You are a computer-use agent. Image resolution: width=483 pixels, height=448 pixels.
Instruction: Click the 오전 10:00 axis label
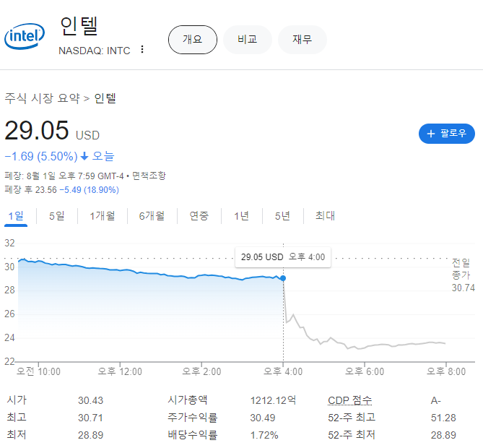click(x=38, y=371)
